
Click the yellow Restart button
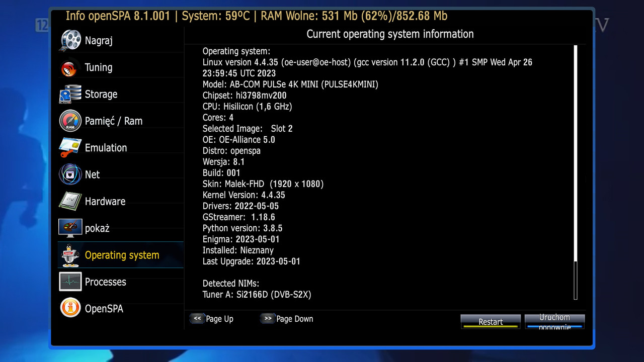coord(491,322)
